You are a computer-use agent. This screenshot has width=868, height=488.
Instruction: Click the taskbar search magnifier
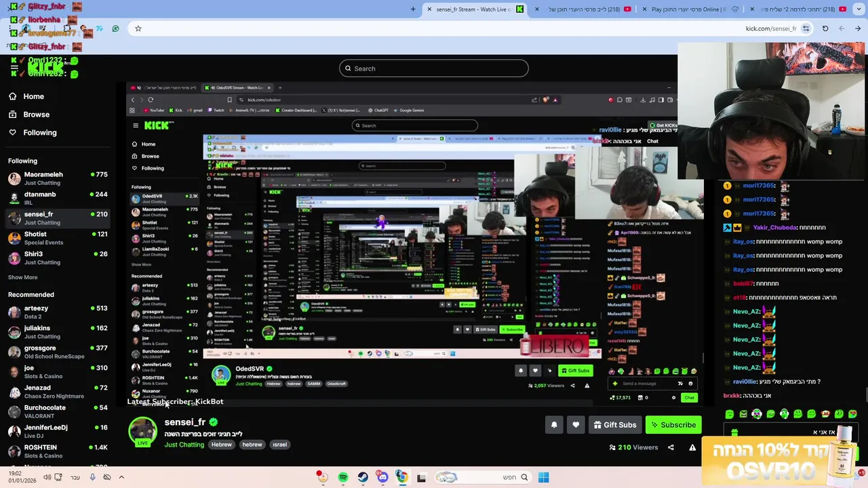click(x=524, y=477)
